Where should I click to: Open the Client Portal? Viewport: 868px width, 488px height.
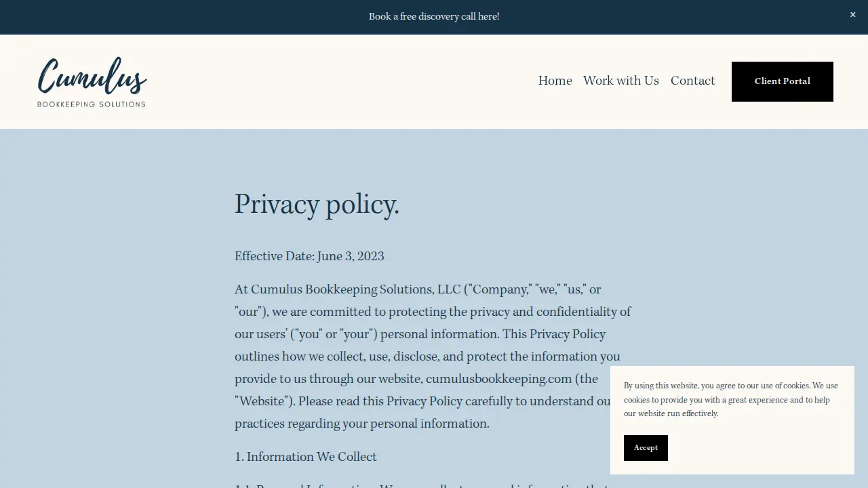point(782,81)
